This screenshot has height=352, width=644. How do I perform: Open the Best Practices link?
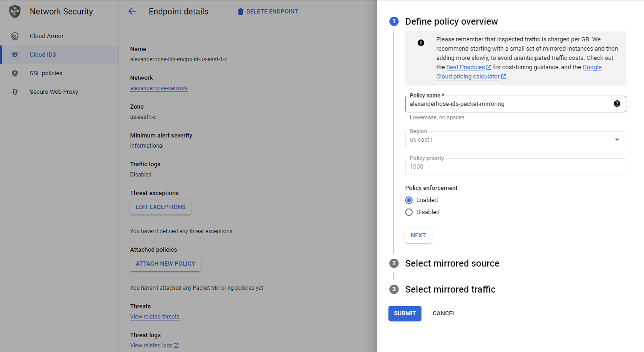(466, 67)
